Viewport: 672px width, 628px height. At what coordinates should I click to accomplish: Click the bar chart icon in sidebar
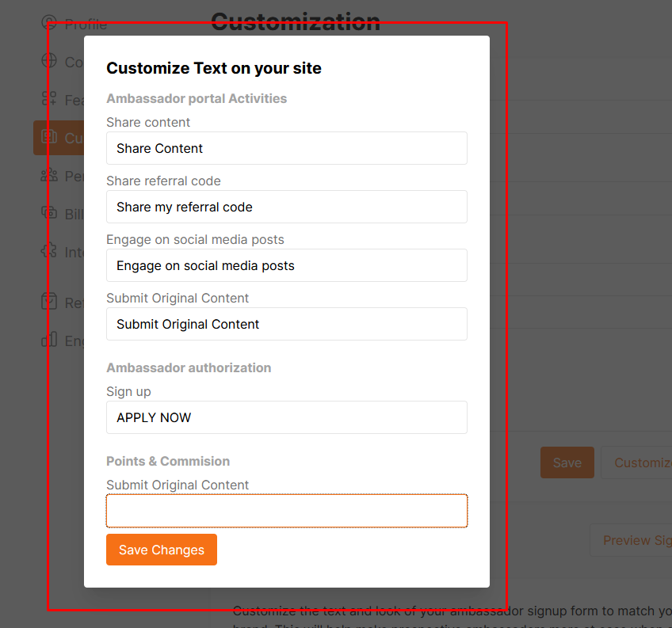coord(49,340)
